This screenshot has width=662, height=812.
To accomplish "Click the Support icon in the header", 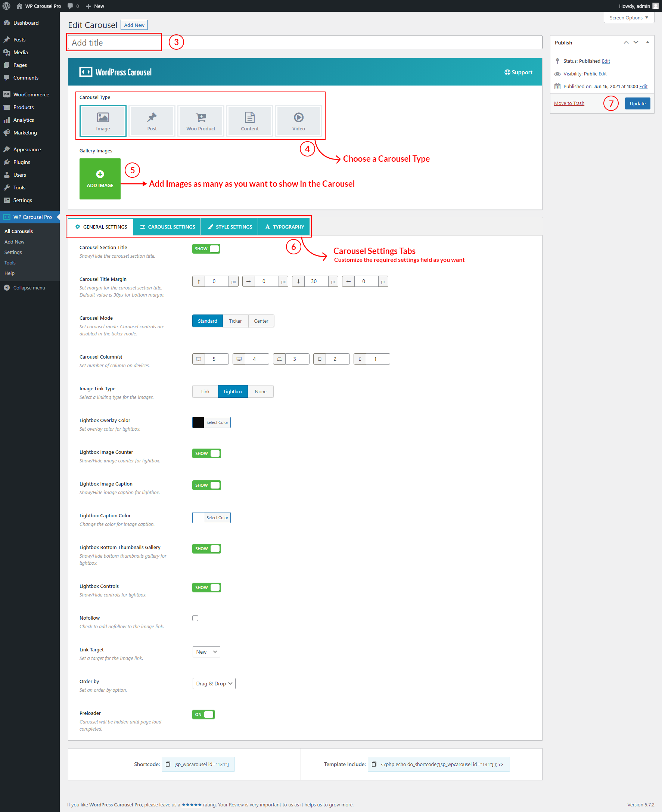I will coord(507,72).
